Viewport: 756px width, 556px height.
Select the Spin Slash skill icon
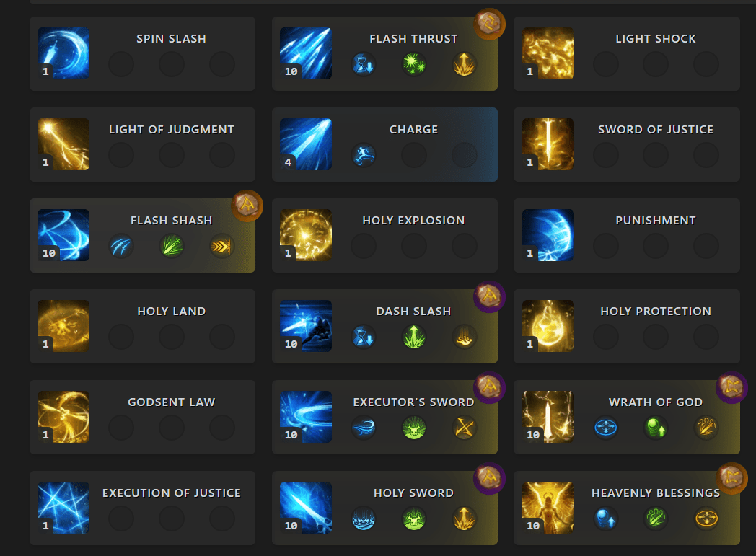tap(63, 53)
